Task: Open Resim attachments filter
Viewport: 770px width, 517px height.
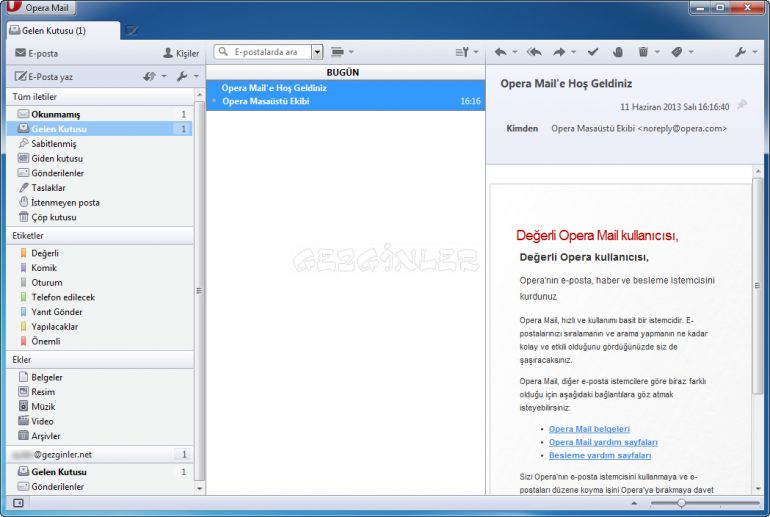Action: tap(100, 392)
